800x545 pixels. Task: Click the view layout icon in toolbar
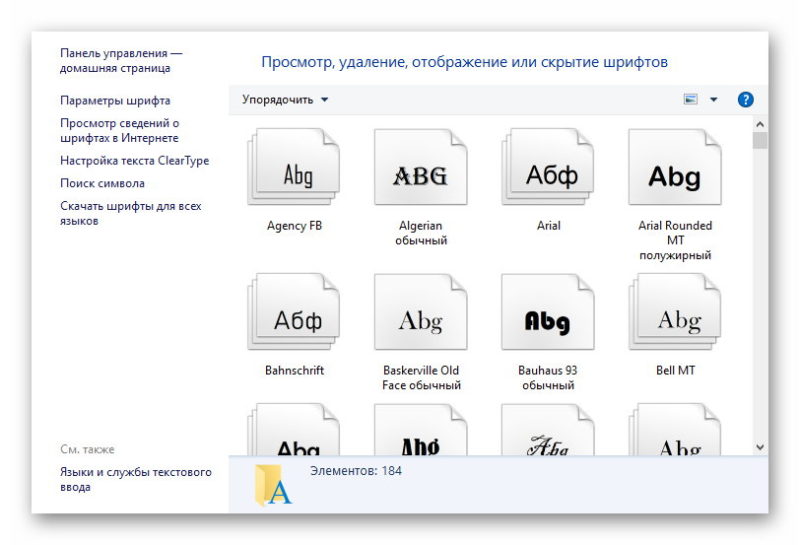pos(690,99)
